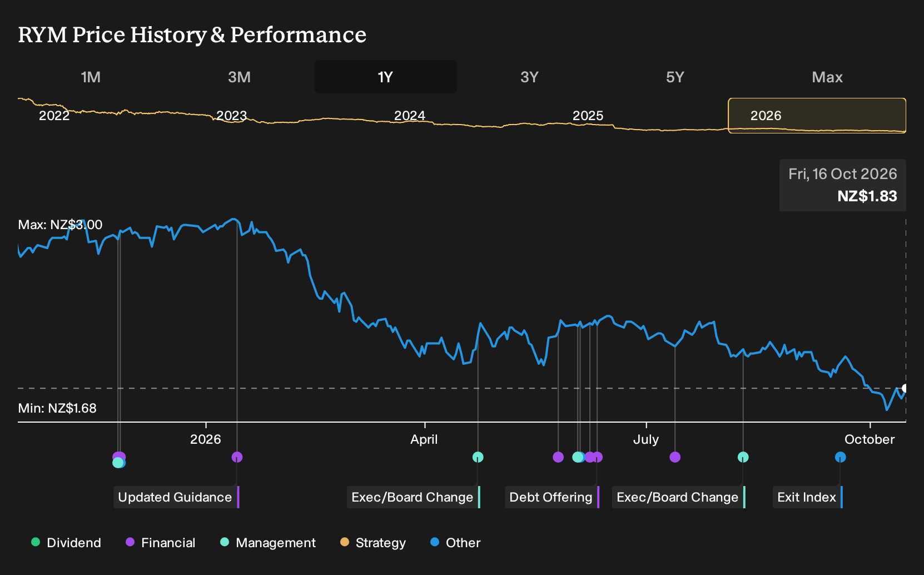Click the purple event dot above Updated Guidance
The height and width of the screenshot is (575, 924).
237,457
